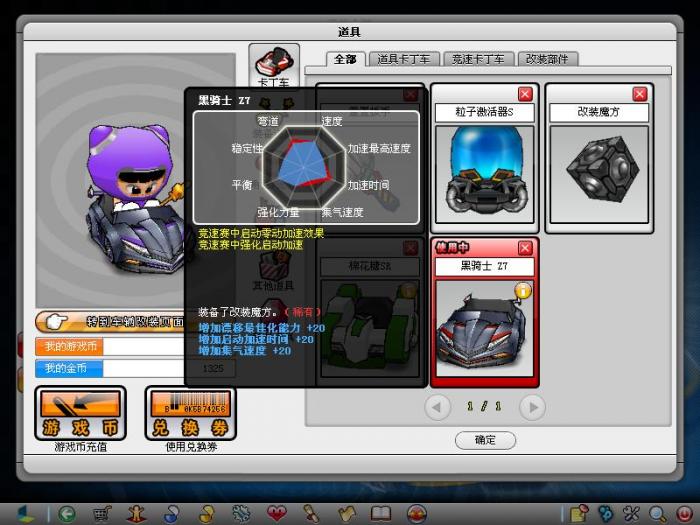The width and height of the screenshot is (700, 525).
Task: Click the red heart icon in toolbar
Action: coord(276,514)
